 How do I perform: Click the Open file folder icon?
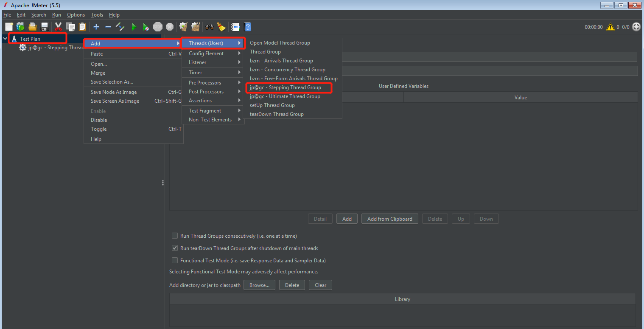32,27
